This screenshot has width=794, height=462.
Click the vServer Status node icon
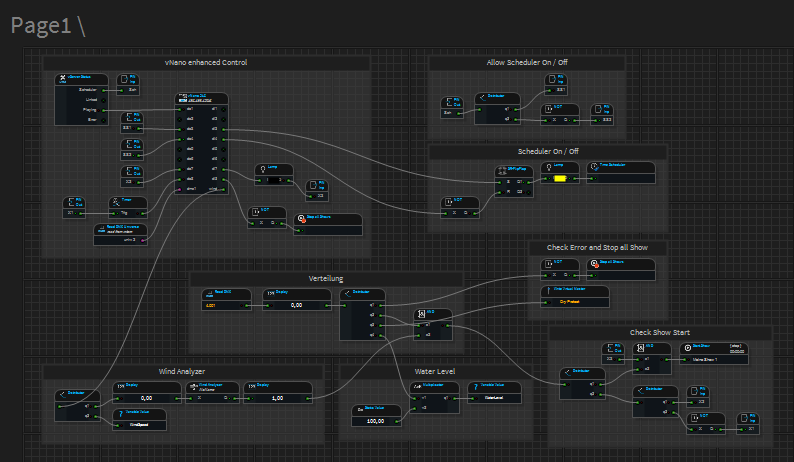pos(62,79)
